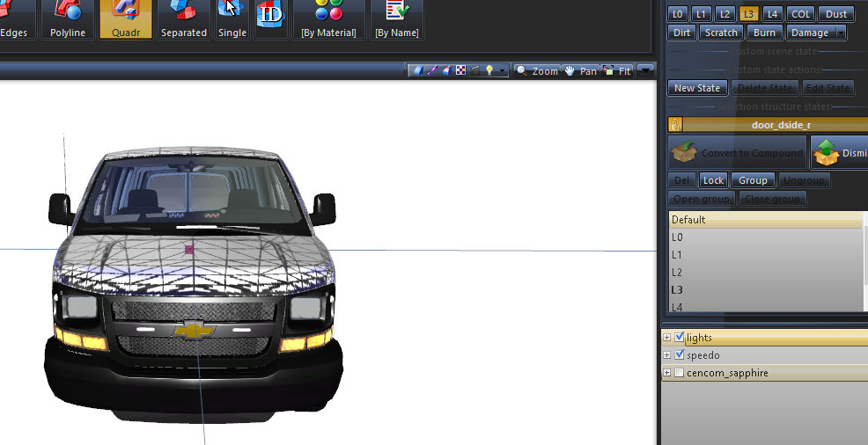Click the Delete State button

(765, 88)
